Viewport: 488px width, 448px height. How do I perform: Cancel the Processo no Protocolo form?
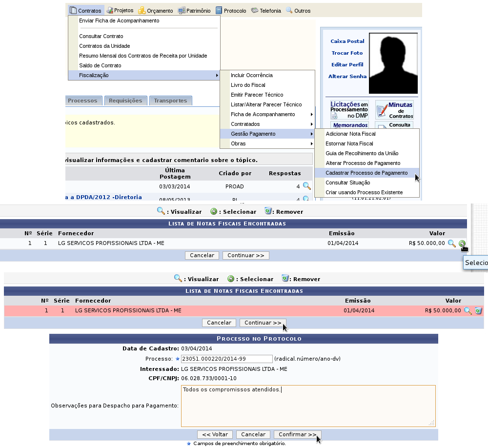[253, 435]
